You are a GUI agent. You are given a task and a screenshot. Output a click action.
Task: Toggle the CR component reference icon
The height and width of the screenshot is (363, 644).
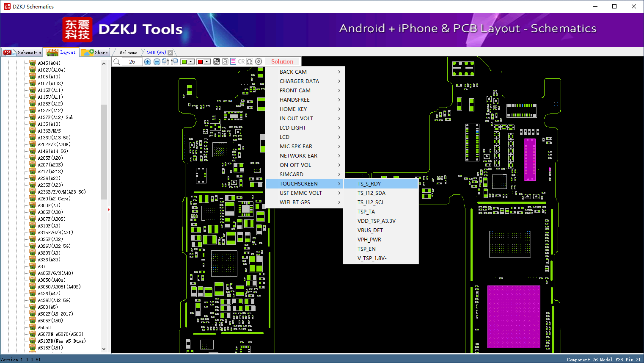tap(241, 61)
